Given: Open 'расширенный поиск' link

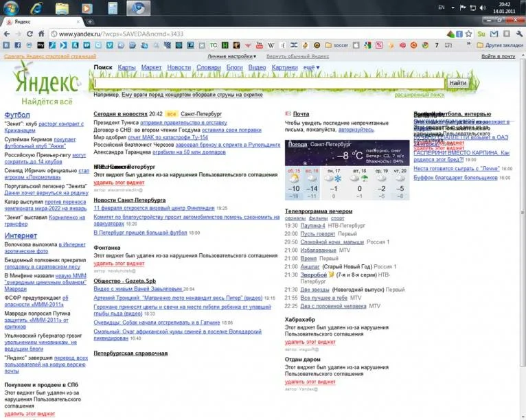Looking at the screenshot, I should coord(420,95).
